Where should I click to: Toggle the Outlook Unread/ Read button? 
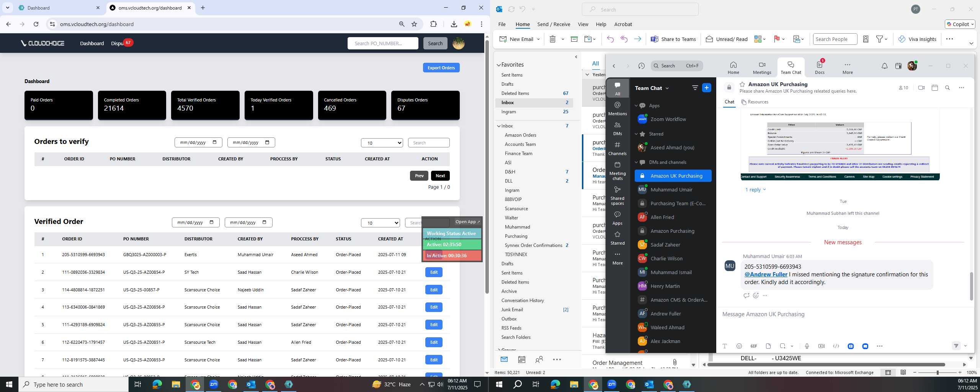[726, 39]
